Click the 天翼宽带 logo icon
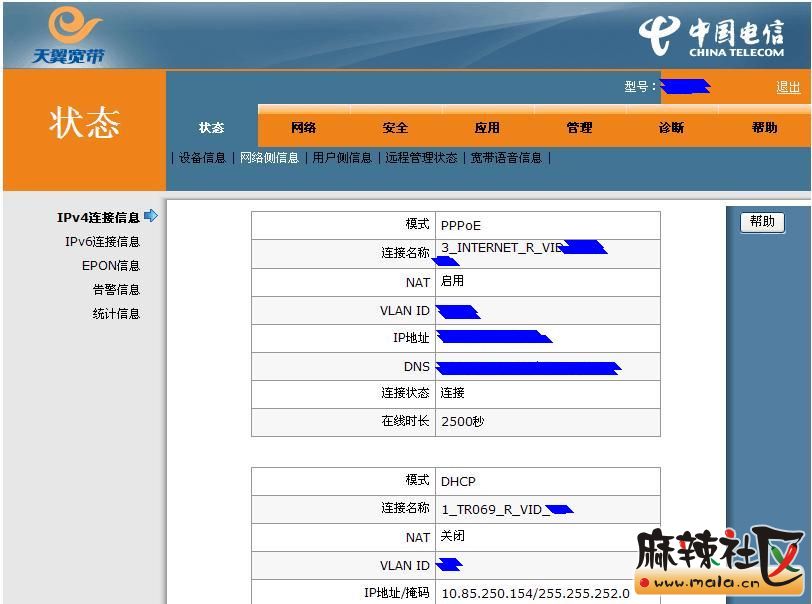This screenshot has height=604, width=812. (x=70, y=35)
